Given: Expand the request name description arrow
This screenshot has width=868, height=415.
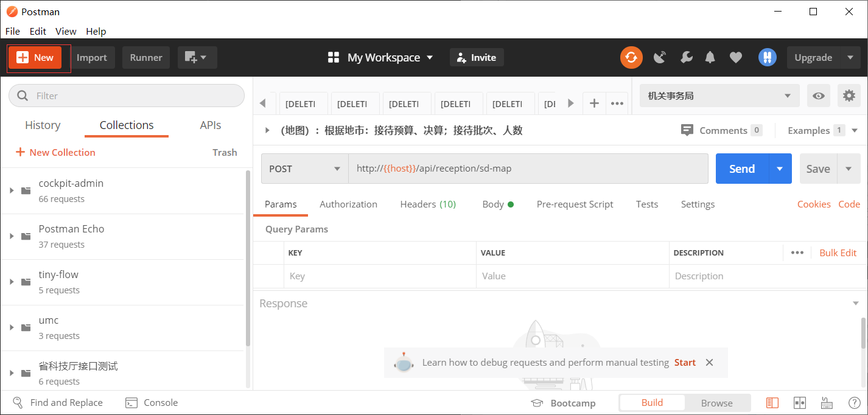Looking at the screenshot, I should point(267,130).
